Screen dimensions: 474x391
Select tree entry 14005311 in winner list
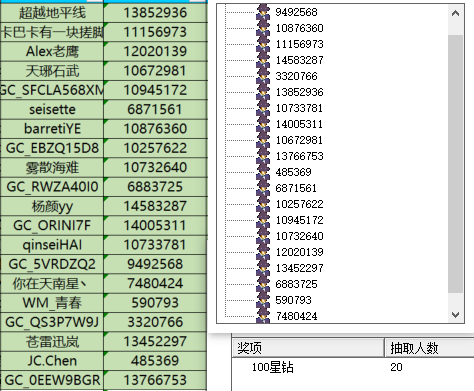(299, 124)
